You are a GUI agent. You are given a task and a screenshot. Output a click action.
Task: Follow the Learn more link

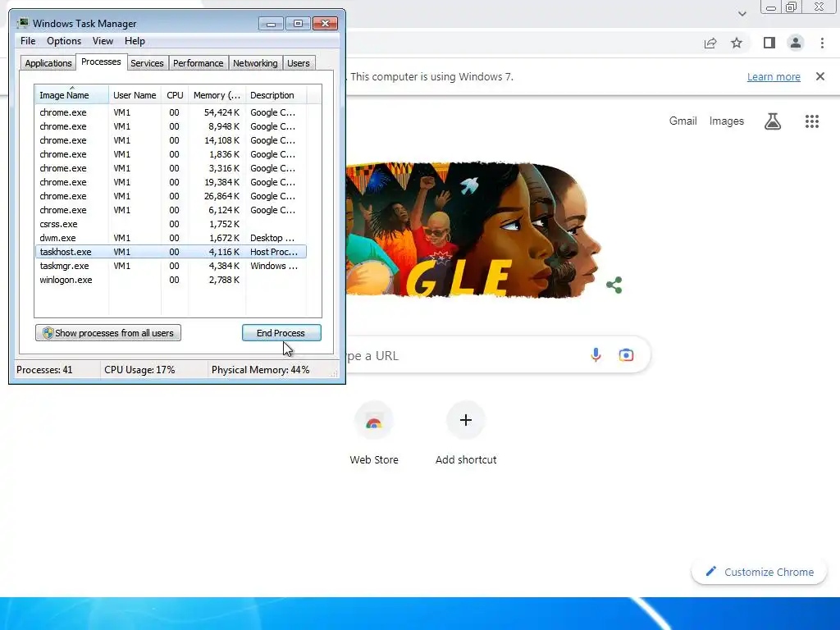click(774, 76)
